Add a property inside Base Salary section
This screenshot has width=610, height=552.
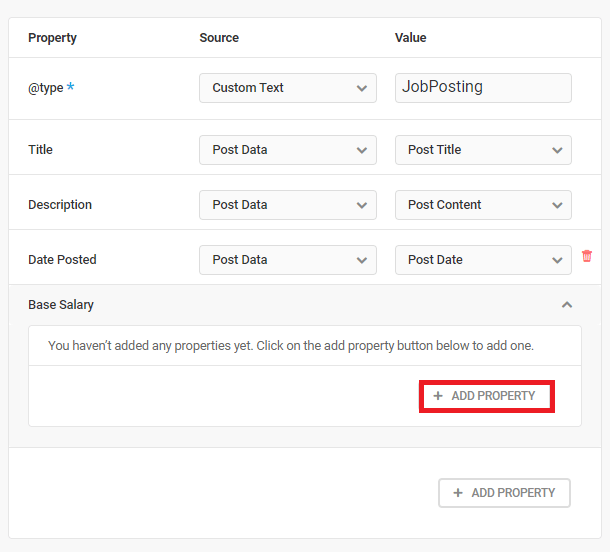pos(487,396)
